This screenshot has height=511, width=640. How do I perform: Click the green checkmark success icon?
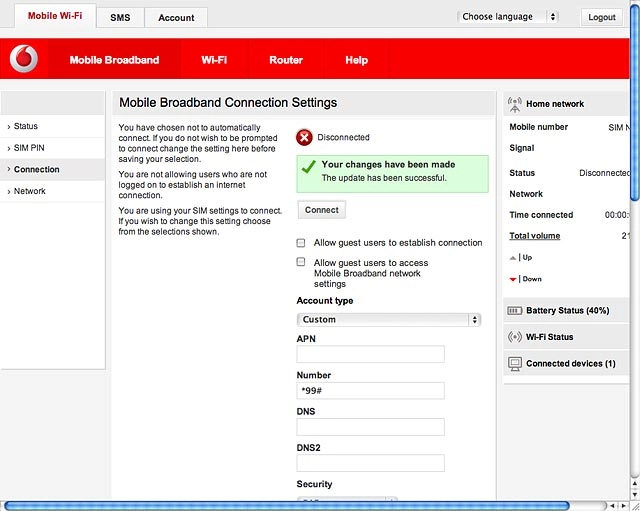309,167
